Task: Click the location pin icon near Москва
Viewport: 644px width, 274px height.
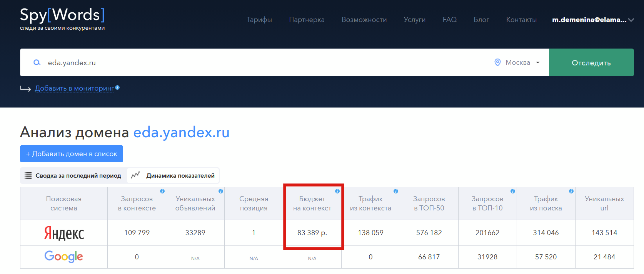Action: pyautogui.click(x=497, y=62)
